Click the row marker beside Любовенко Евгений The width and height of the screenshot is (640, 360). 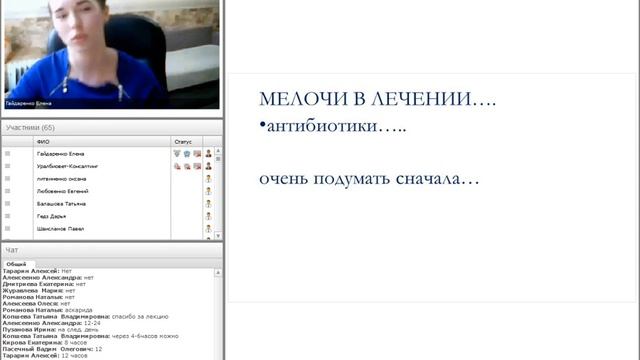[7, 191]
